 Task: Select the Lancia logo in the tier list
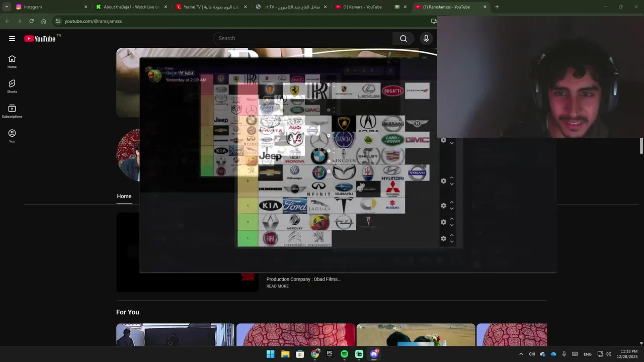click(x=344, y=140)
